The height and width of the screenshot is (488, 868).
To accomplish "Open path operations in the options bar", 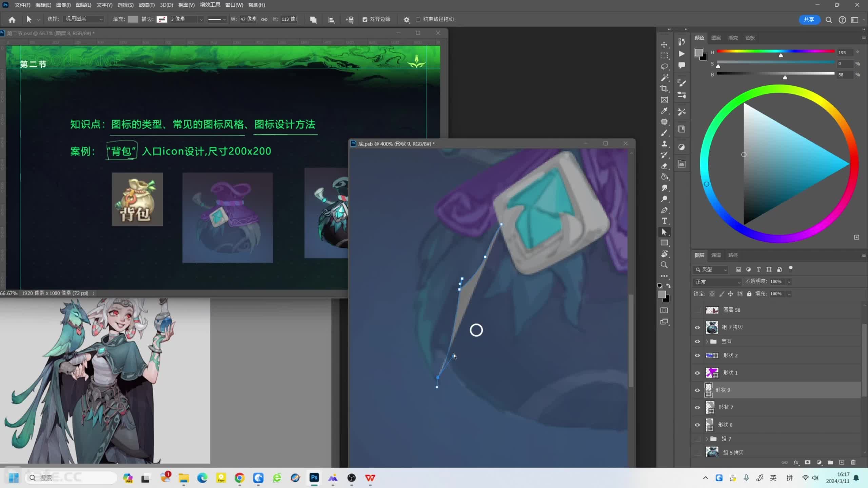I will [313, 20].
